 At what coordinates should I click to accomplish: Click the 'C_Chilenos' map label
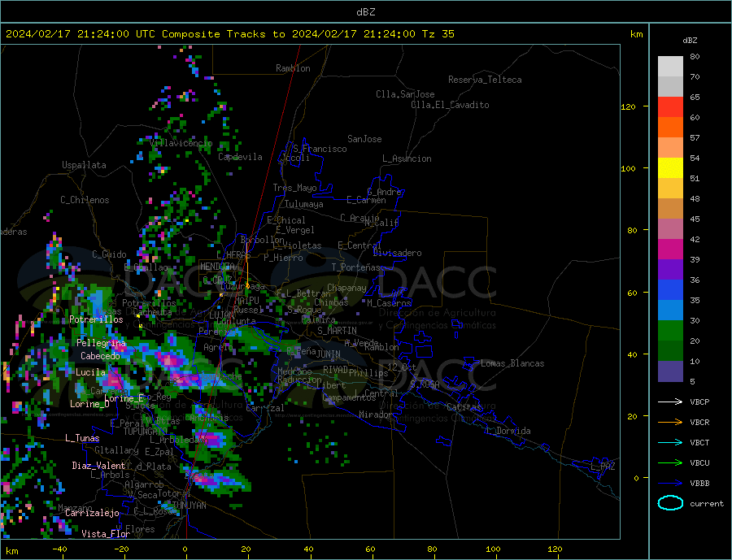pyautogui.click(x=85, y=200)
